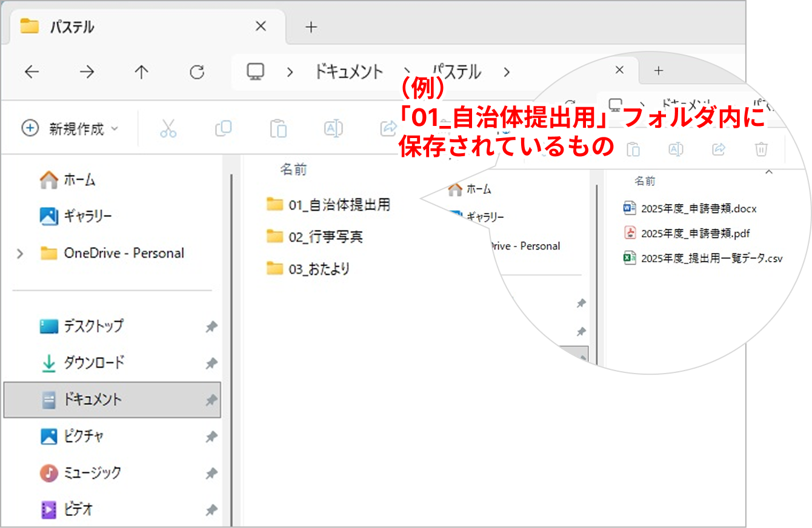The width and height of the screenshot is (812, 528).
Task: Go forward with the right arrow
Action: point(87,73)
